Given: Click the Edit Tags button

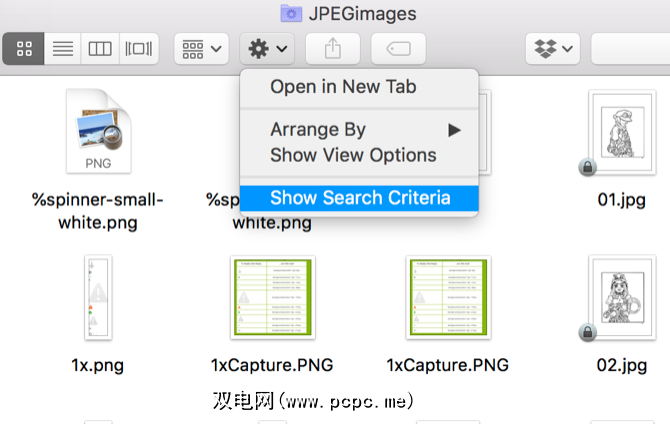Looking at the screenshot, I should point(398,48).
